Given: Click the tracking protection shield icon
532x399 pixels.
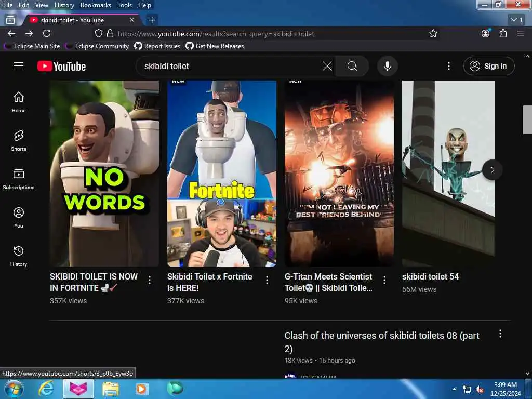Looking at the screenshot, I should pos(98,34).
